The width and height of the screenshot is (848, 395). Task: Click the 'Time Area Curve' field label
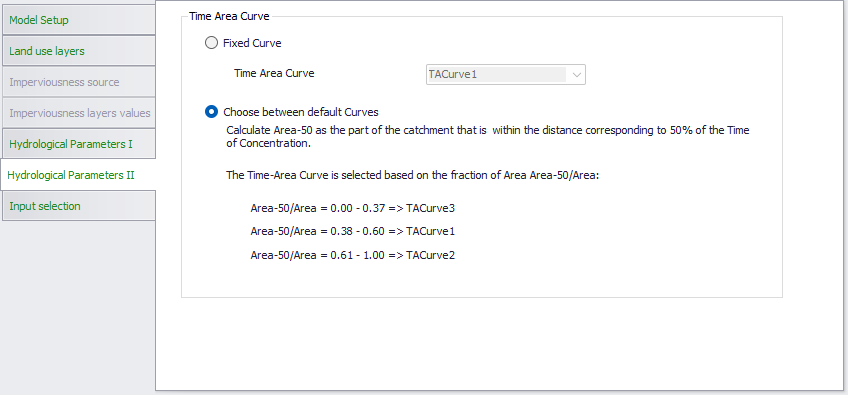(274, 73)
